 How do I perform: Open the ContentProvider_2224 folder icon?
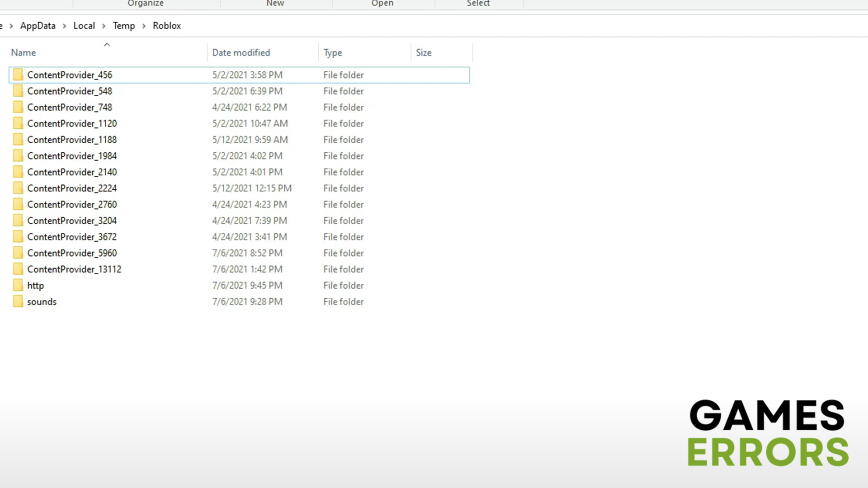pos(19,188)
